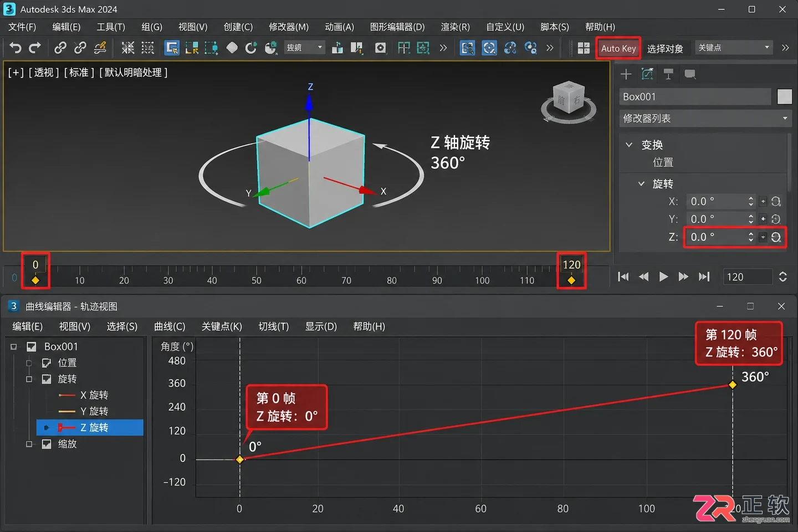The image size is (798, 532).
Task: Switch to the Modify panel tab
Action: pos(647,74)
